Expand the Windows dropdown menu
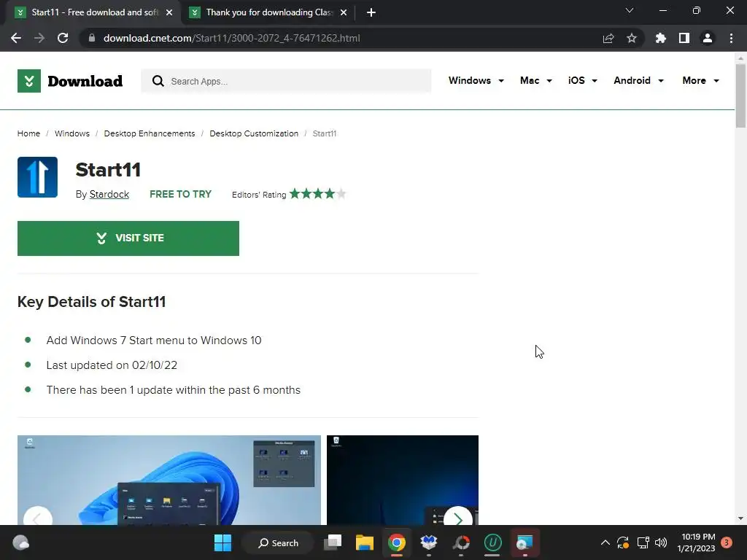The image size is (747, 560). (476, 80)
